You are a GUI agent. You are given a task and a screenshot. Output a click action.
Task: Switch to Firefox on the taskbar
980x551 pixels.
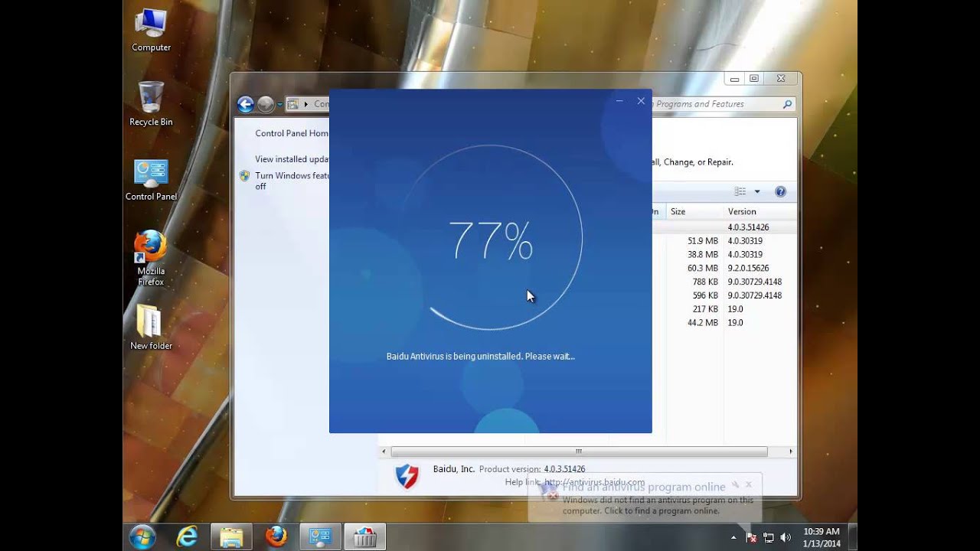pyautogui.click(x=276, y=537)
